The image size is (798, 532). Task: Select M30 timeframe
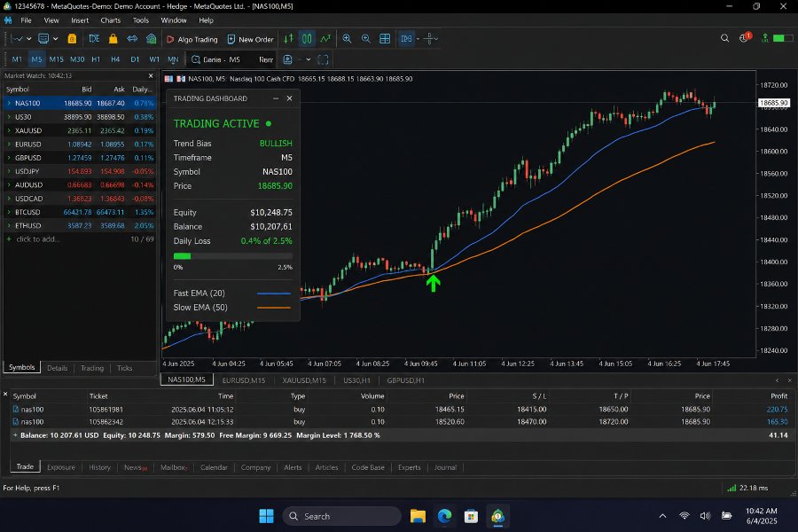click(77, 59)
